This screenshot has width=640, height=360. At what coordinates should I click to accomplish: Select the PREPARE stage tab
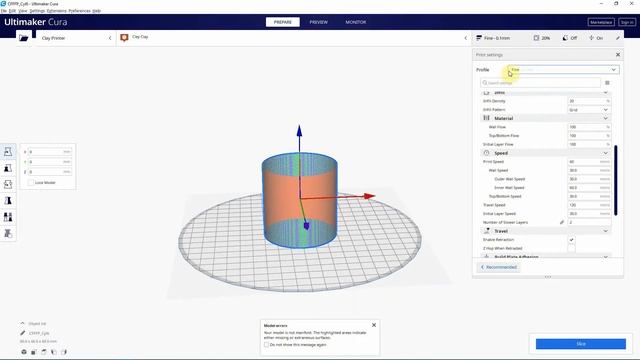click(283, 22)
